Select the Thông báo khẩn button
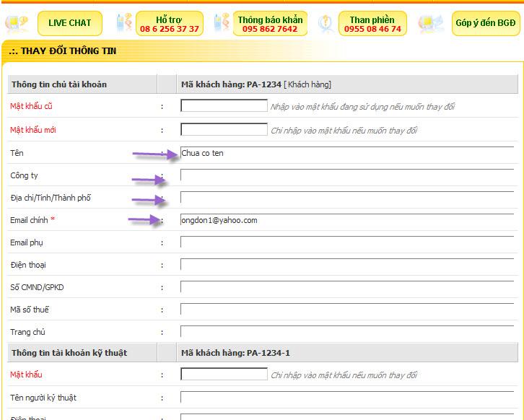Viewport: 524px width, 420px height. 271,24
